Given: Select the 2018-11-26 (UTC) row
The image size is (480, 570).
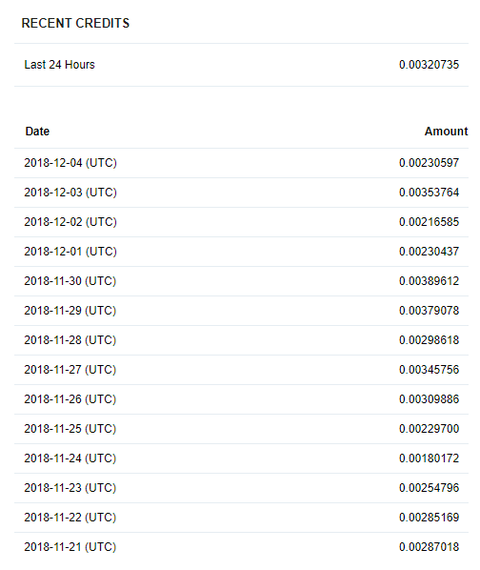Looking at the screenshot, I should click(241, 400).
